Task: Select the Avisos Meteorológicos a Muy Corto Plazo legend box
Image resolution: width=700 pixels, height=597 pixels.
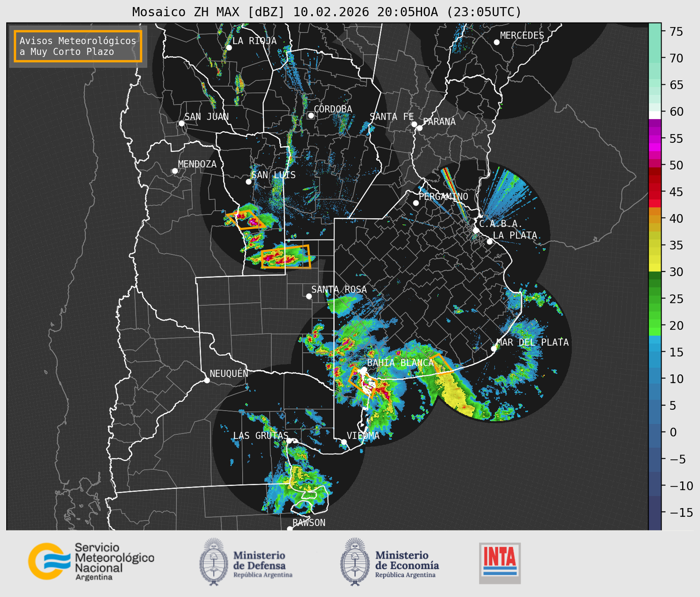Action: point(78,46)
